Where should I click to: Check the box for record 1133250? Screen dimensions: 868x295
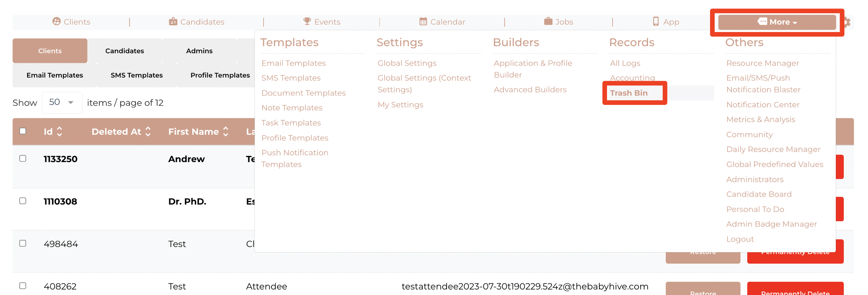coord(23,158)
